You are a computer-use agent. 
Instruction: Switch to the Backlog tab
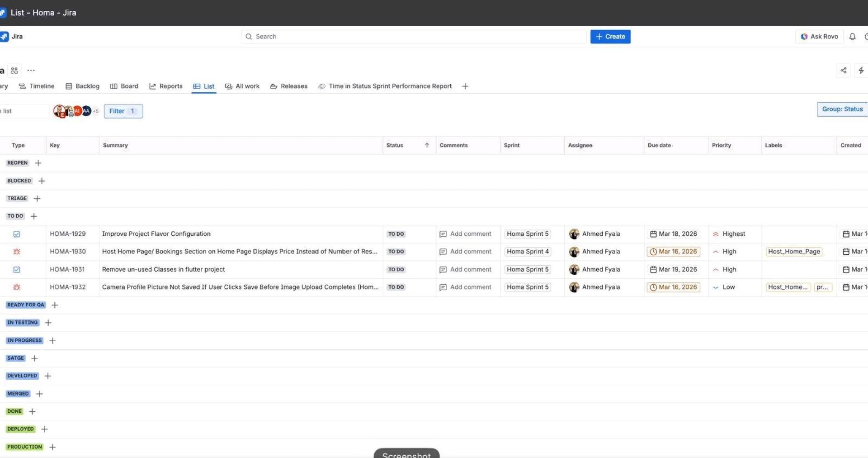(x=83, y=86)
